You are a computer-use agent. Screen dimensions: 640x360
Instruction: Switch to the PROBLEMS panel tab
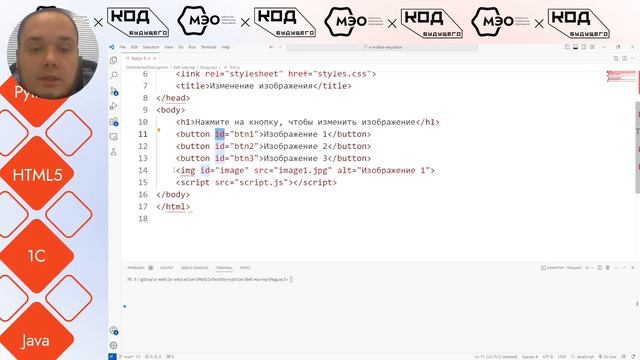coord(136,268)
